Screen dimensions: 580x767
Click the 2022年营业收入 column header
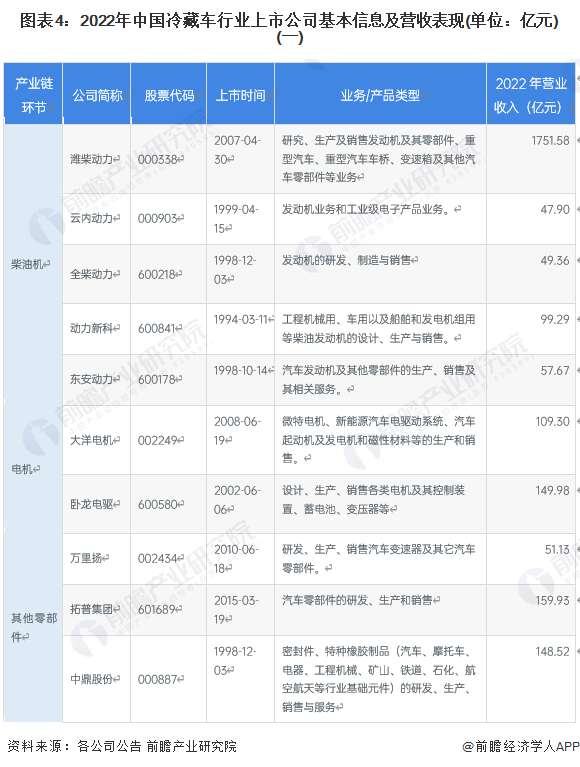tap(531, 93)
